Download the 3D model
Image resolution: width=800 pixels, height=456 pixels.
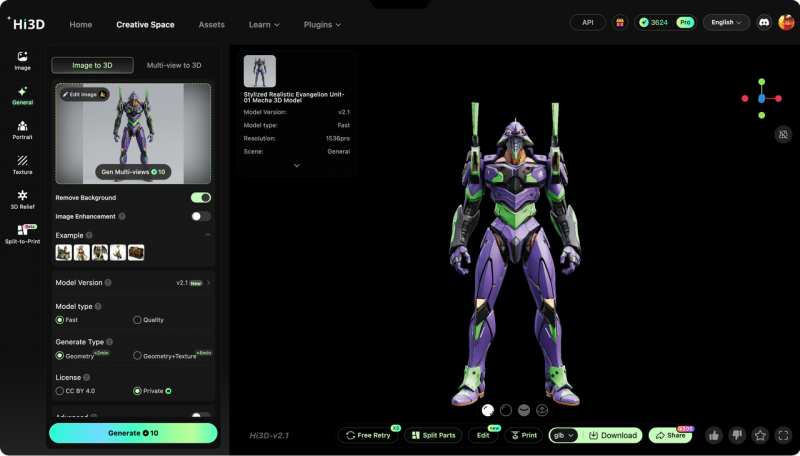612,435
